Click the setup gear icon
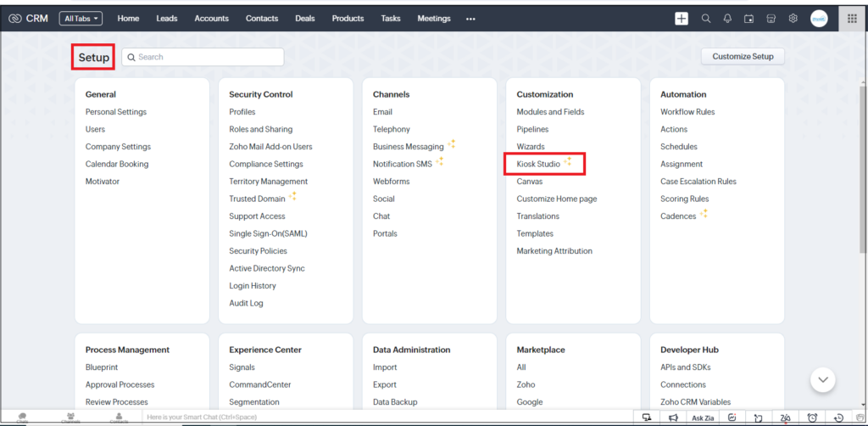This screenshot has height=426, width=868. (x=793, y=19)
